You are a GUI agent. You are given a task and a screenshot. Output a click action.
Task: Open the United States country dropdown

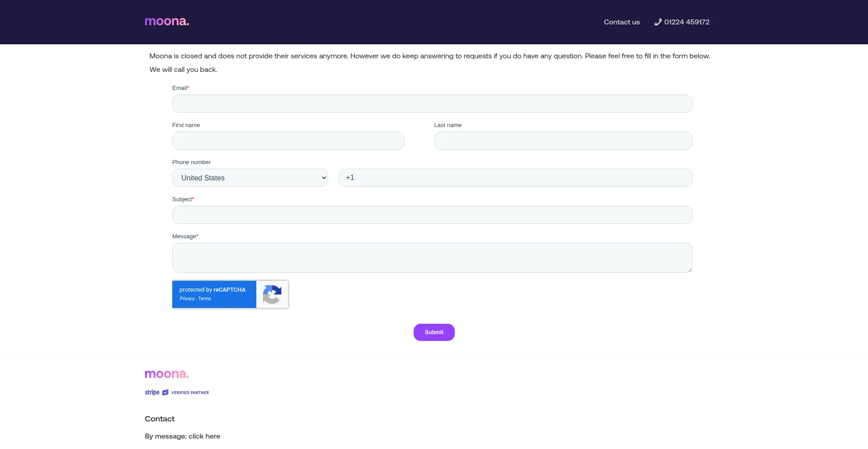coord(250,178)
